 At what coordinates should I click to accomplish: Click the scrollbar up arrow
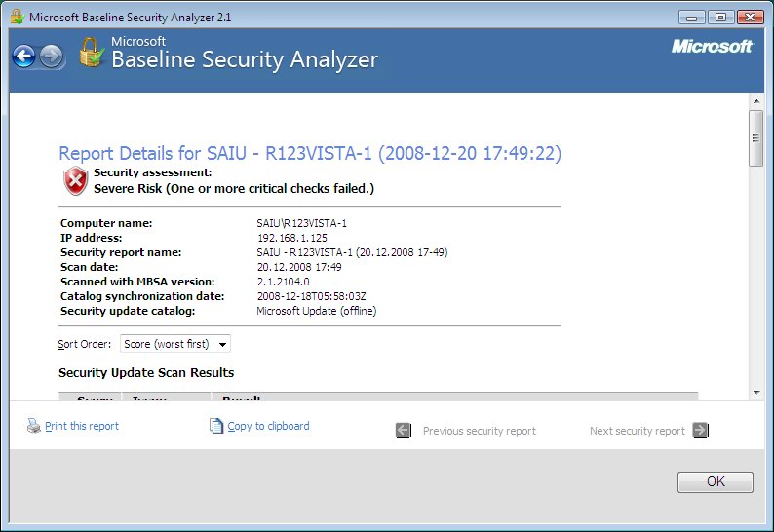pyautogui.click(x=756, y=101)
